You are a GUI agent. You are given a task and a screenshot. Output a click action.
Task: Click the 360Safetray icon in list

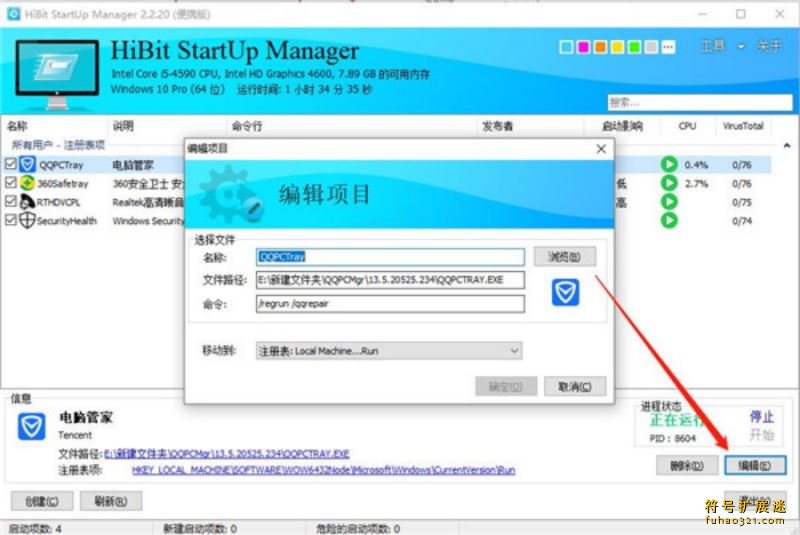(x=28, y=183)
